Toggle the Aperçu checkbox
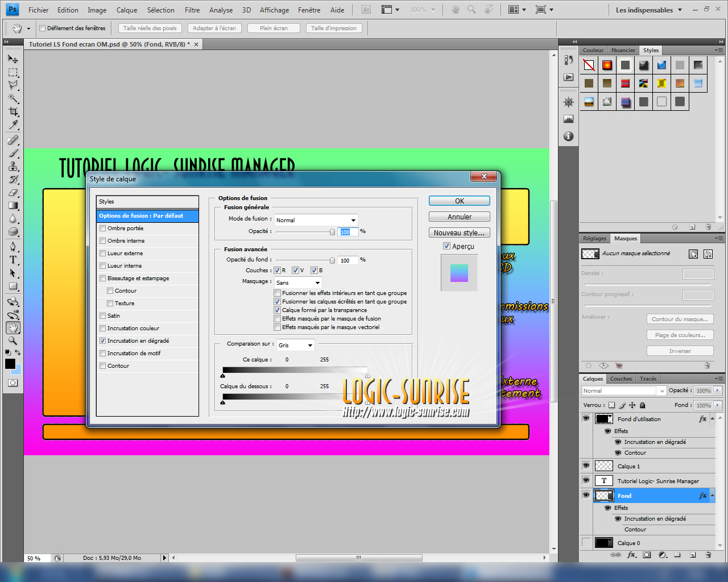Screen dimensions: 728x582 tap(446, 246)
